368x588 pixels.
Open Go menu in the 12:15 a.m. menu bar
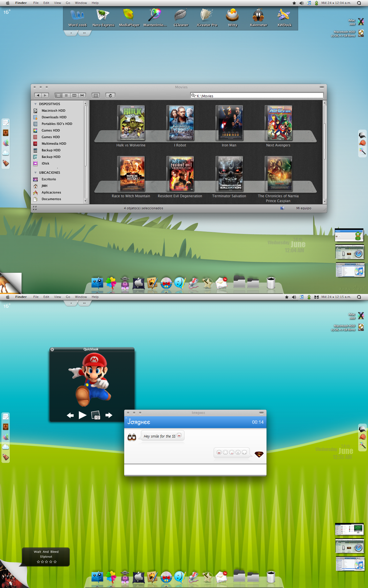68,297
